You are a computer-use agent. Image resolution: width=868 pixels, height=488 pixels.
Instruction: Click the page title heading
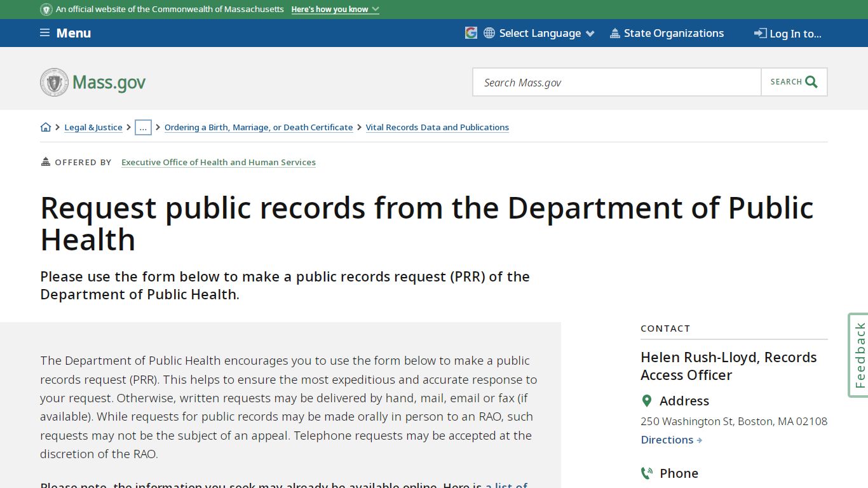[427, 224]
